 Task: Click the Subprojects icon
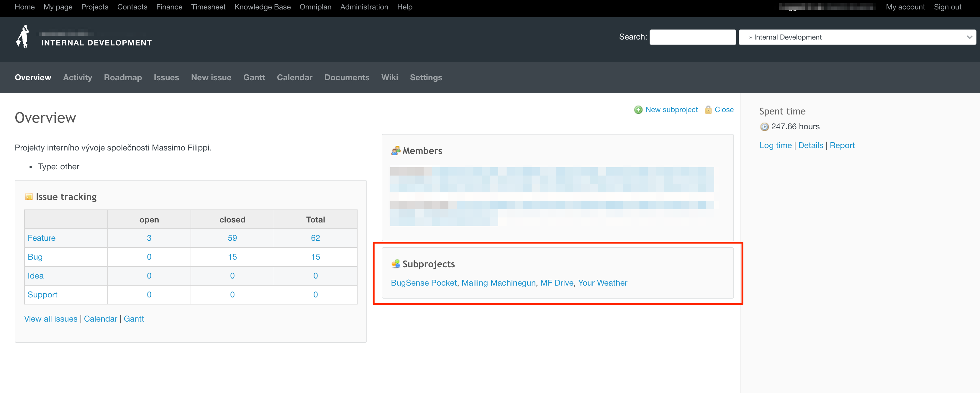(x=395, y=264)
